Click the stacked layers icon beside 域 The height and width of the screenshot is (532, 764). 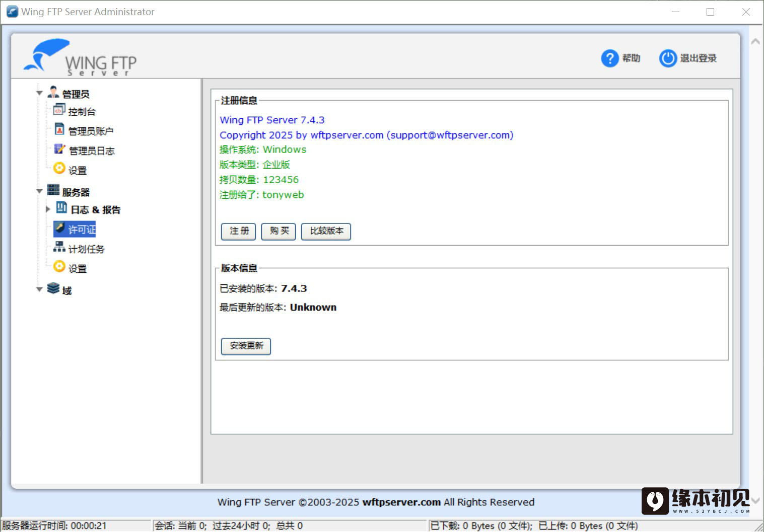(x=53, y=288)
